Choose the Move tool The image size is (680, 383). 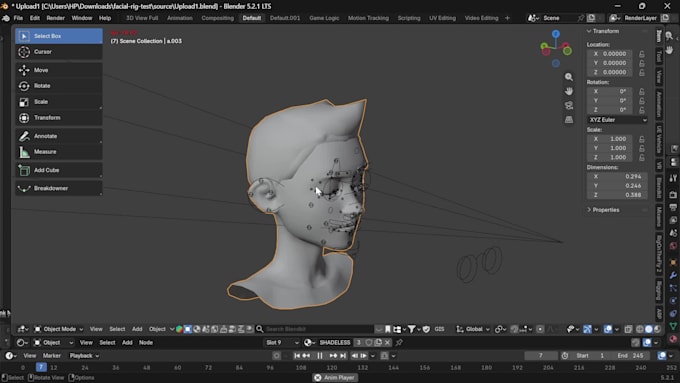tap(59, 70)
